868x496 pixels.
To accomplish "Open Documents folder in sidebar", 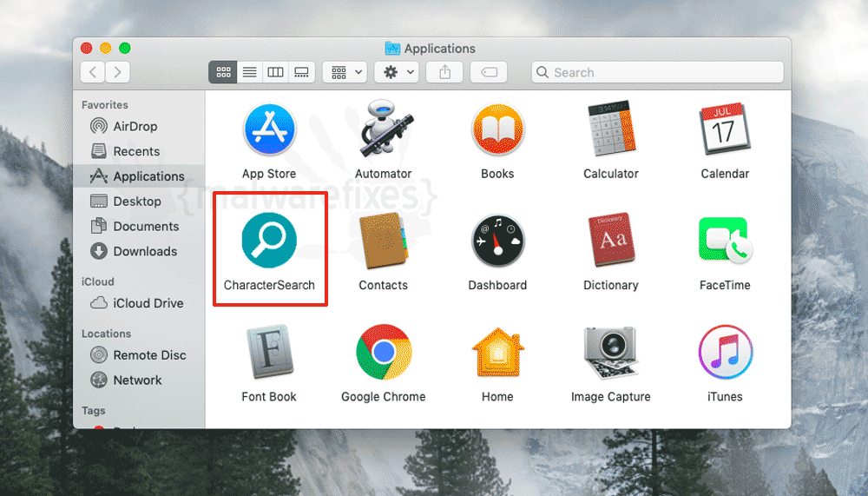I will pos(139,226).
